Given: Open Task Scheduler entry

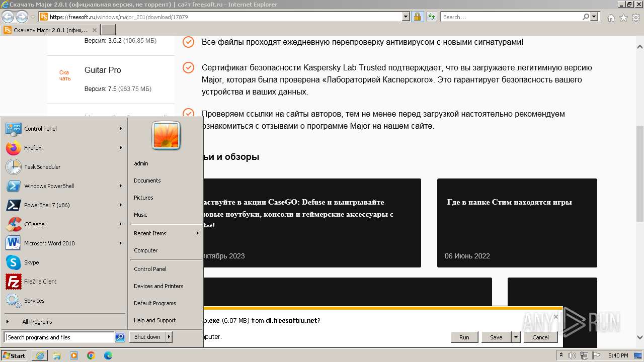Looking at the screenshot, I should [x=64, y=167].
